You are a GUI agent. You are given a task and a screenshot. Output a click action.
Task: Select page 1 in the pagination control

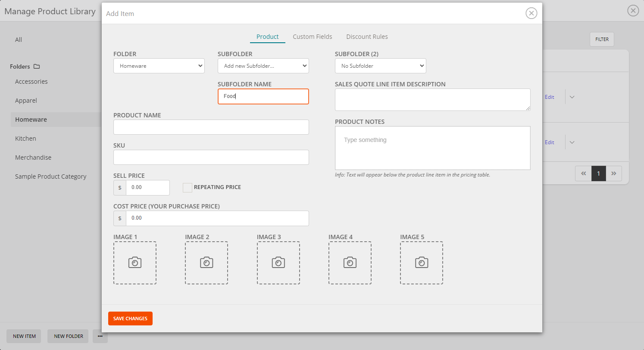[598, 173]
